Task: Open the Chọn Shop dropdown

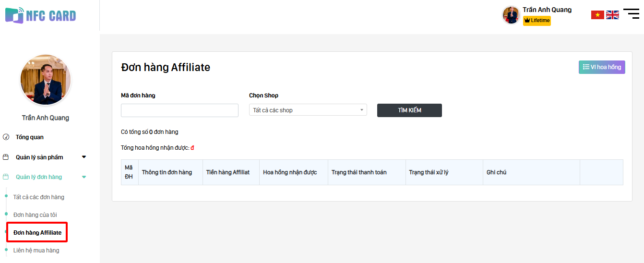Action: [x=308, y=110]
